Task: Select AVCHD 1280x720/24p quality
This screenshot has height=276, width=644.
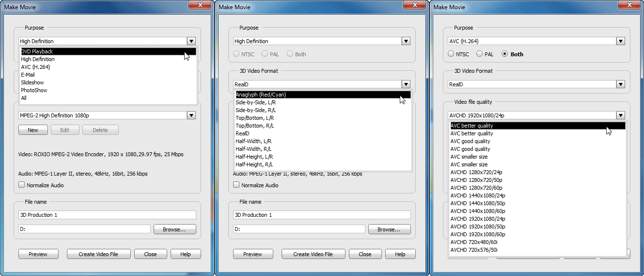Action: [537, 172]
